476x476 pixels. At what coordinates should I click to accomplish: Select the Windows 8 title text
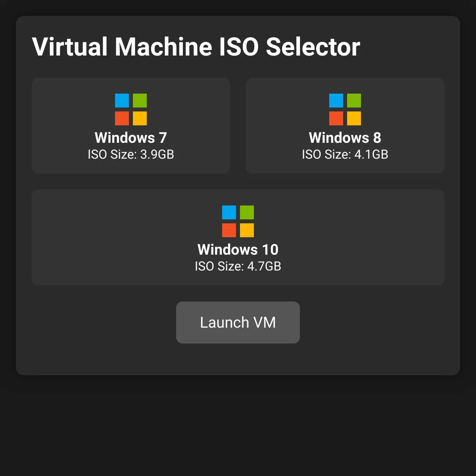[x=345, y=138]
